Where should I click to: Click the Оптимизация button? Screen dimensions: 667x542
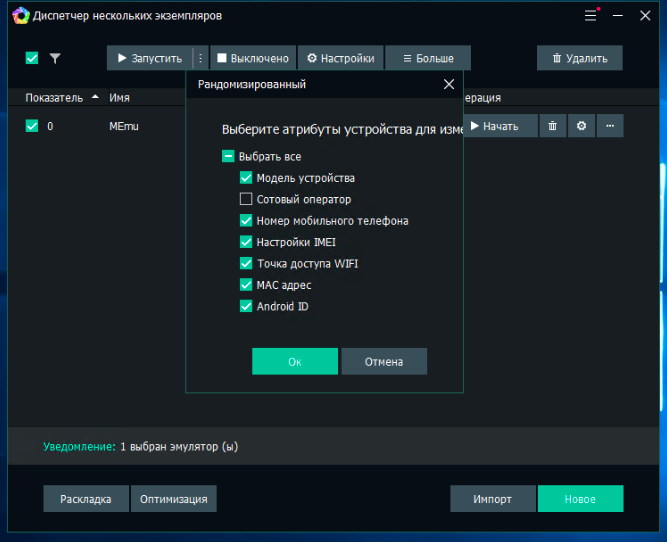click(x=174, y=499)
